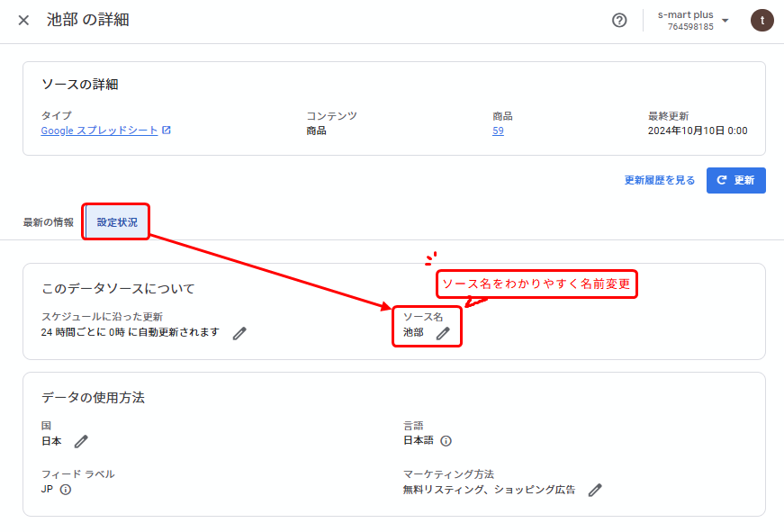Screen dimensions: 784x532
Task: Edit the country 日本 with pencil icon
Action: [x=81, y=441]
